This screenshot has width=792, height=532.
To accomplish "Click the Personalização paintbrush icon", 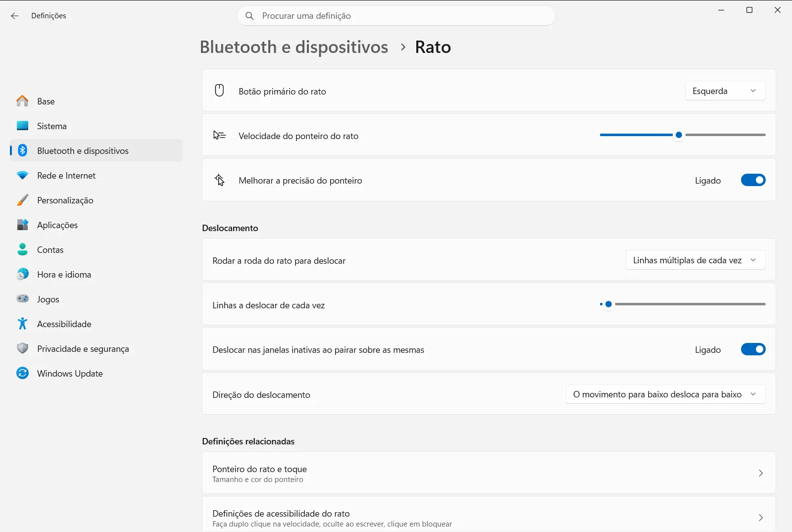I will click(22, 200).
